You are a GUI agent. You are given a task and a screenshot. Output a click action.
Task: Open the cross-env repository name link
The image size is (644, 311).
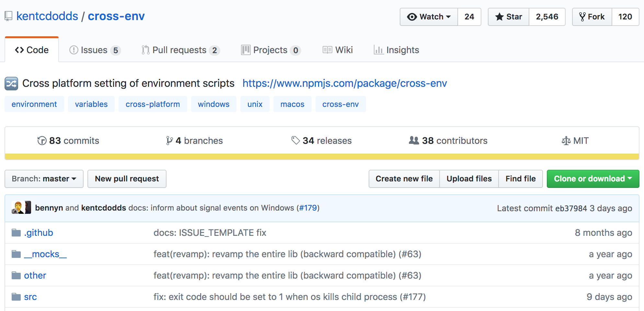pos(116,16)
